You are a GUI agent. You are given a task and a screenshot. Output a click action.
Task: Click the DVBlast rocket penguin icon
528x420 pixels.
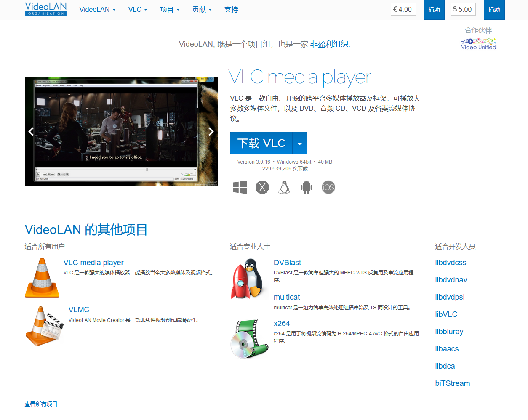[249, 279]
